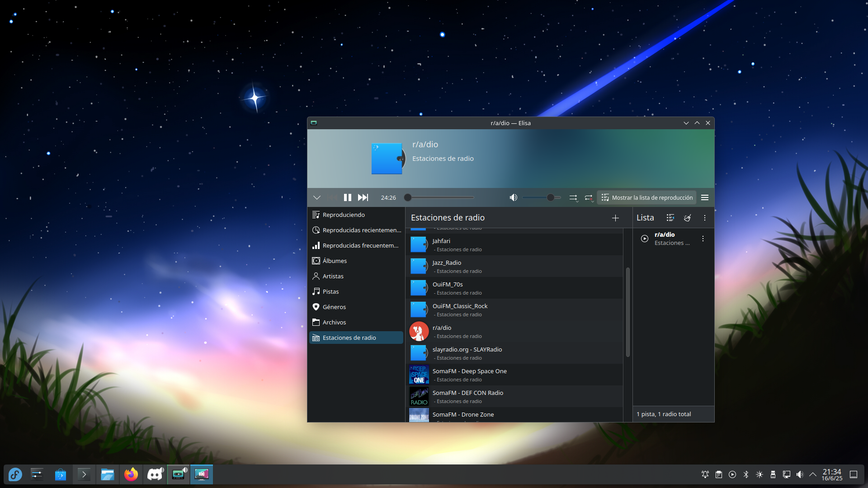Screen dimensions: 868x488
Task: Click the DEF CON Radio cover thumbnail
Action: coord(419,396)
